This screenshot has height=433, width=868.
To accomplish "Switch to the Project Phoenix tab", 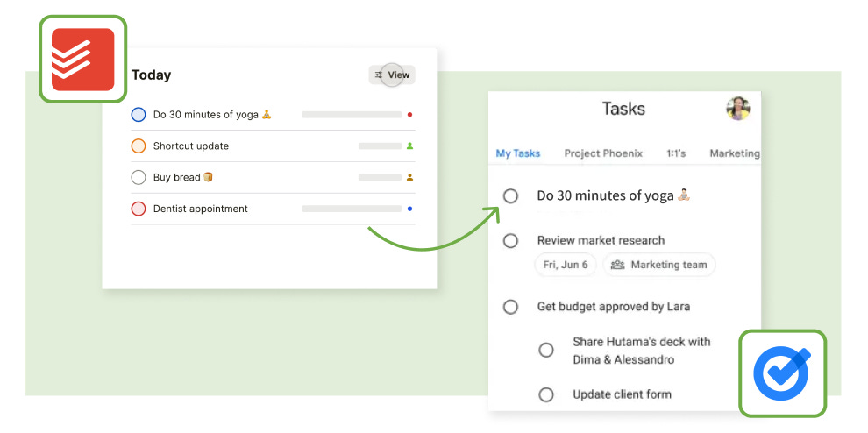I will [x=603, y=153].
